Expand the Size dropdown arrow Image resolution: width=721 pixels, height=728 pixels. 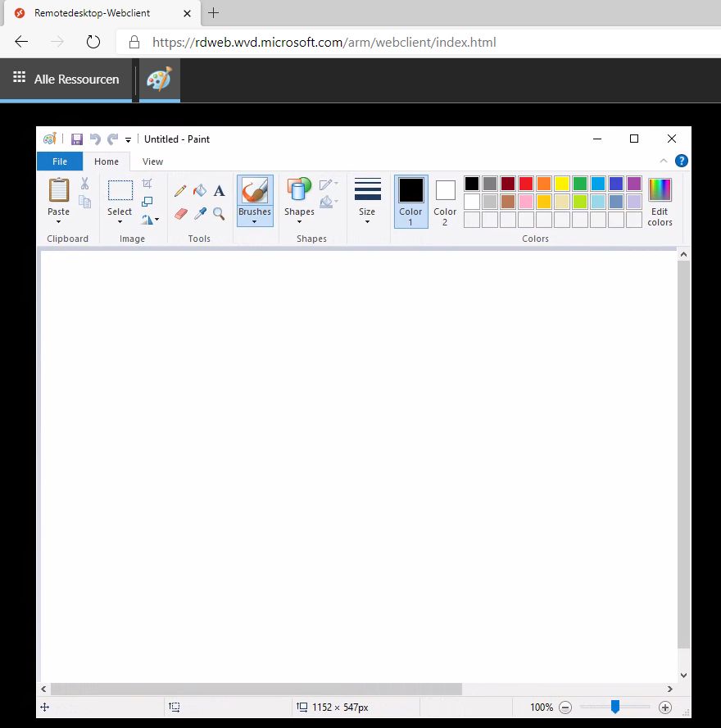click(367, 222)
